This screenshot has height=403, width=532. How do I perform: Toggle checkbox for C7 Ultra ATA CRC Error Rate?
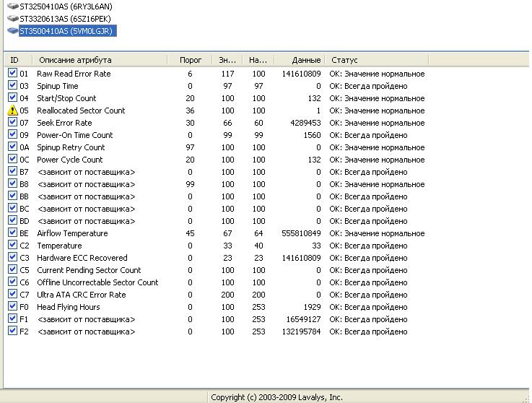pos(12,294)
